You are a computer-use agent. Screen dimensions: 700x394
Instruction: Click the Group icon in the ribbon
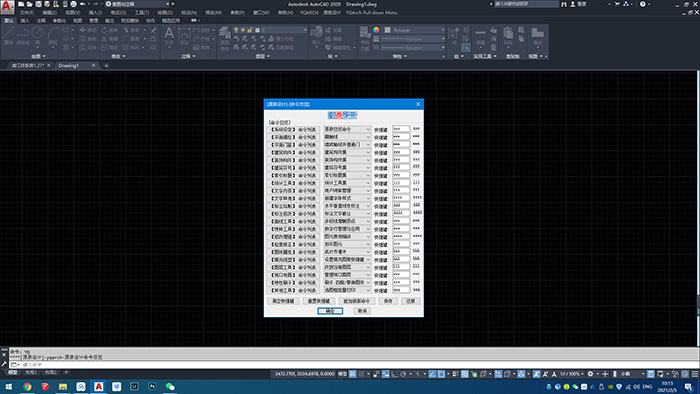(453, 35)
